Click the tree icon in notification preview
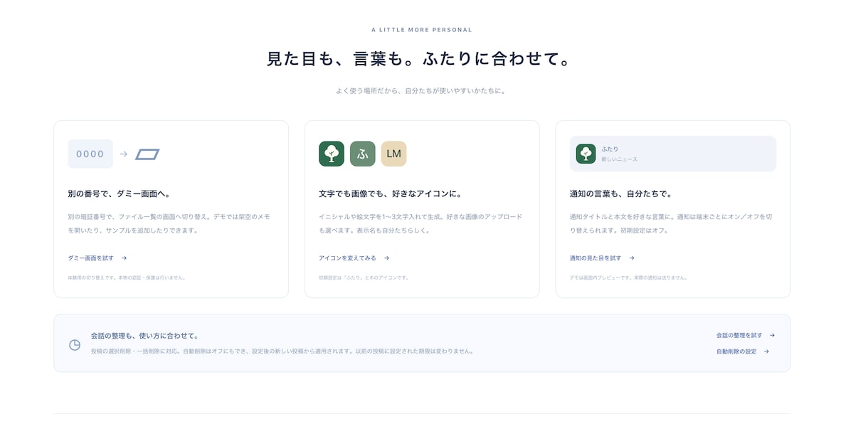Image resolution: width=868 pixels, height=424 pixels. [x=586, y=154]
